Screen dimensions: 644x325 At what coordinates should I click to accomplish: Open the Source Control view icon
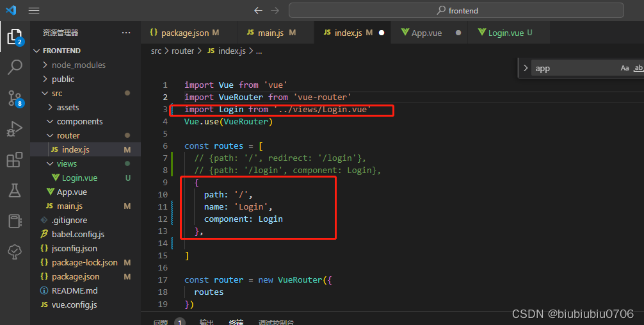[14, 98]
